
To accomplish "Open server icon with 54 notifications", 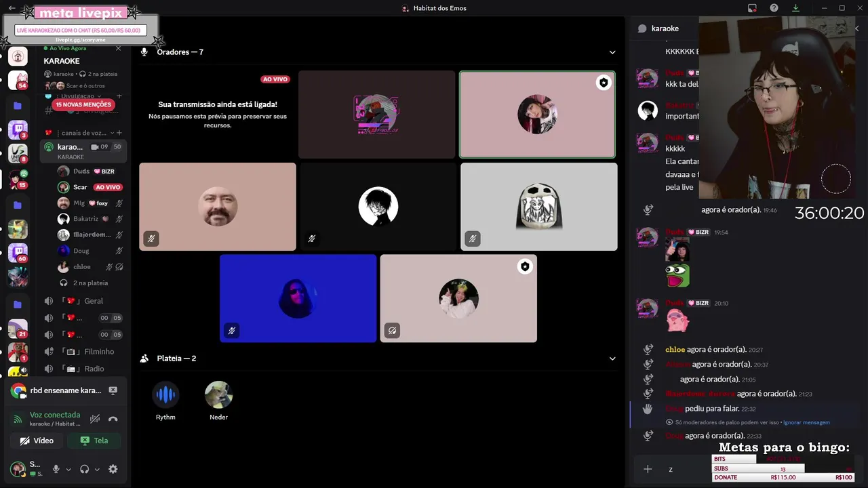I will [18, 80].
